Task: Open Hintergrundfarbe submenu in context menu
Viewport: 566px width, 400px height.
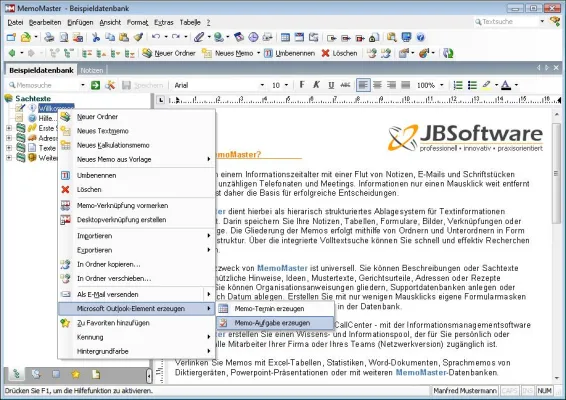Action: point(136,351)
